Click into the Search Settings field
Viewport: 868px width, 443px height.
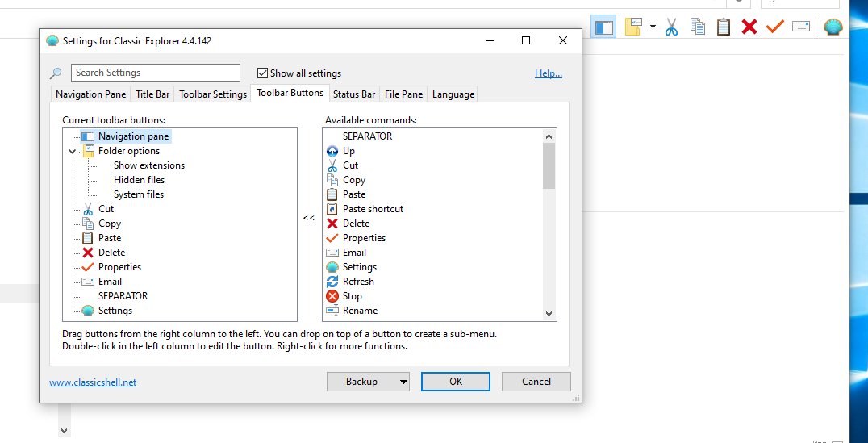[x=156, y=73]
